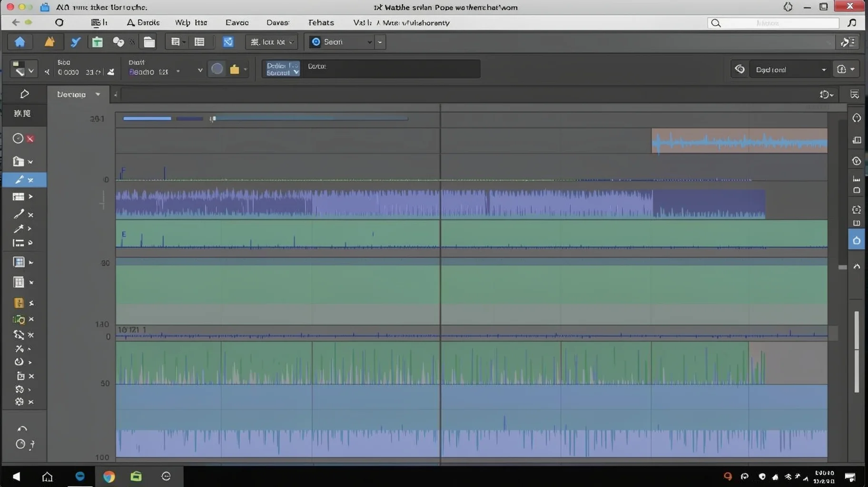Expand the 'Dectoia' tab dropdown arrow
This screenshot has height=487, width=868.
(x=98, y=94)
